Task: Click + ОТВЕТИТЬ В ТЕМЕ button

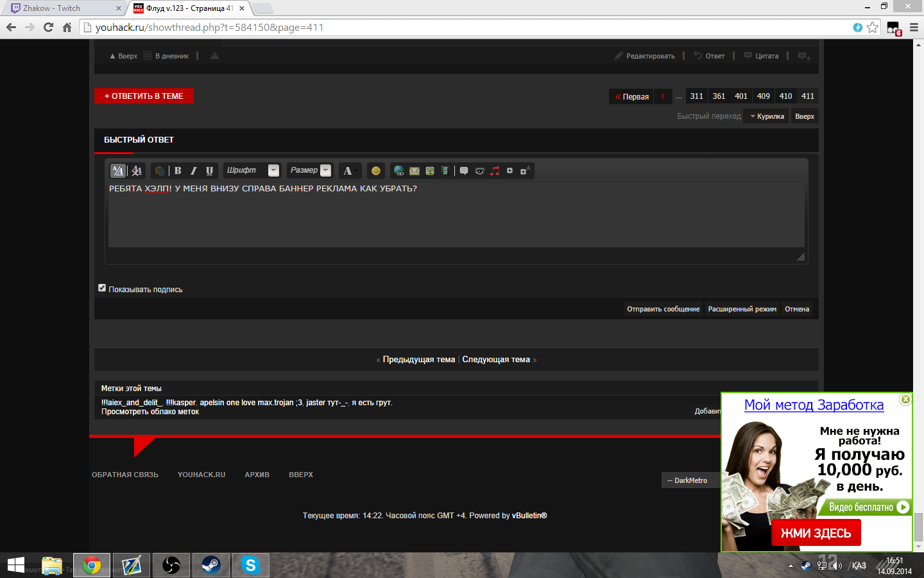Action: pos(144,96)
